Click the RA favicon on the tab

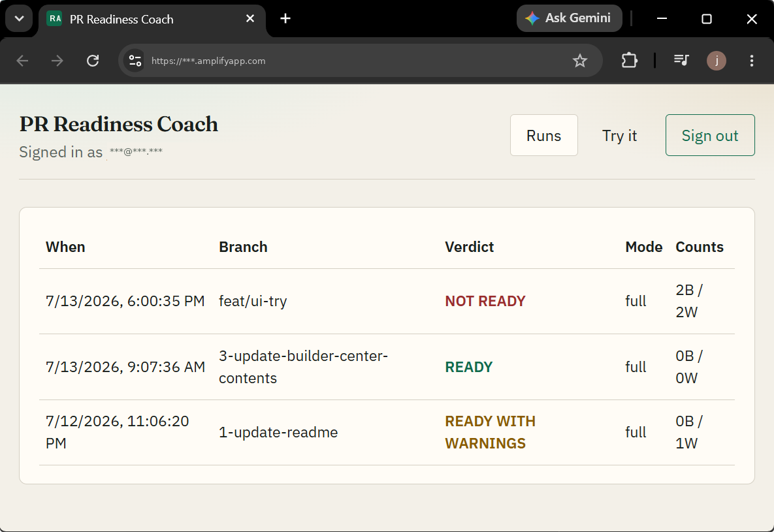[x=54, y=19]
